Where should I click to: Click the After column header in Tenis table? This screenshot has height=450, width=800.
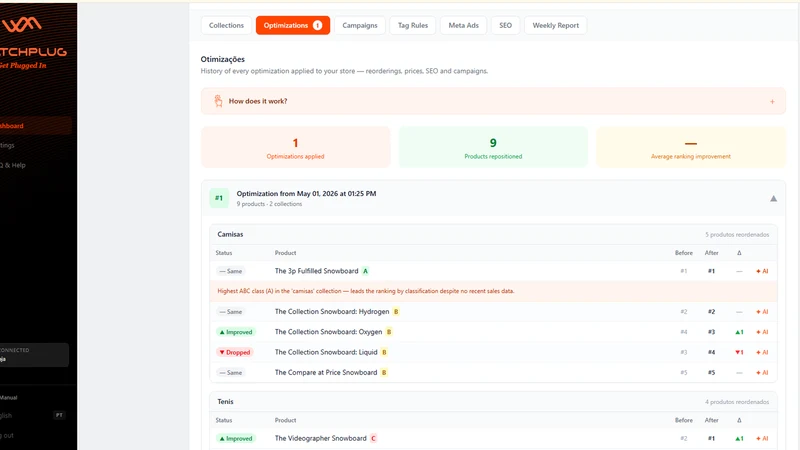pos(711,420)
